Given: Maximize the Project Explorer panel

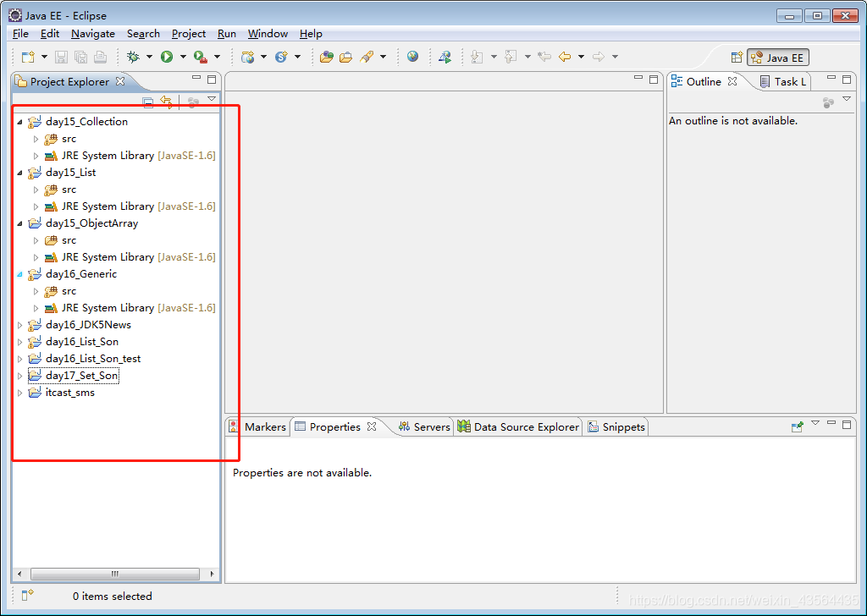Looking at the screenshot, I should pyautogui.click(x=212, y=80).
